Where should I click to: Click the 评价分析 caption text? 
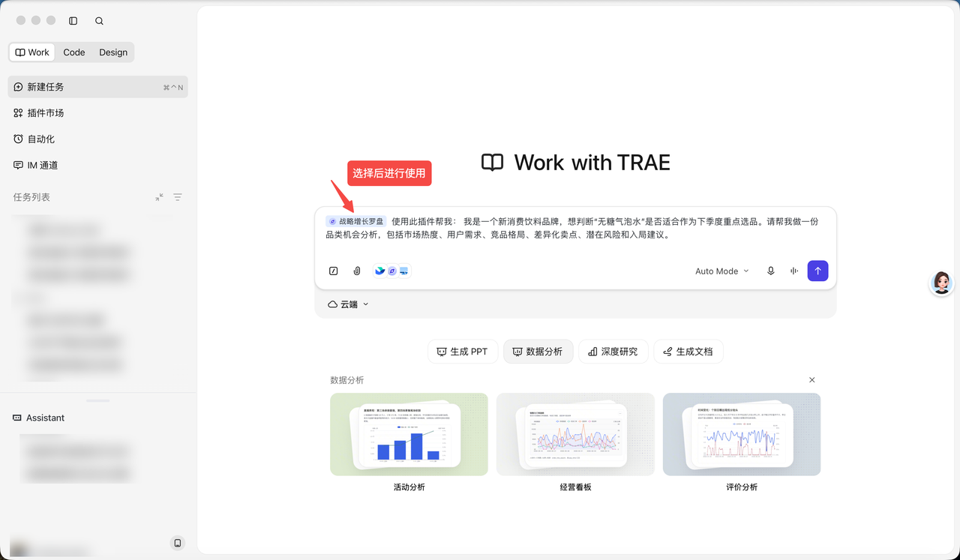[742, 487]
